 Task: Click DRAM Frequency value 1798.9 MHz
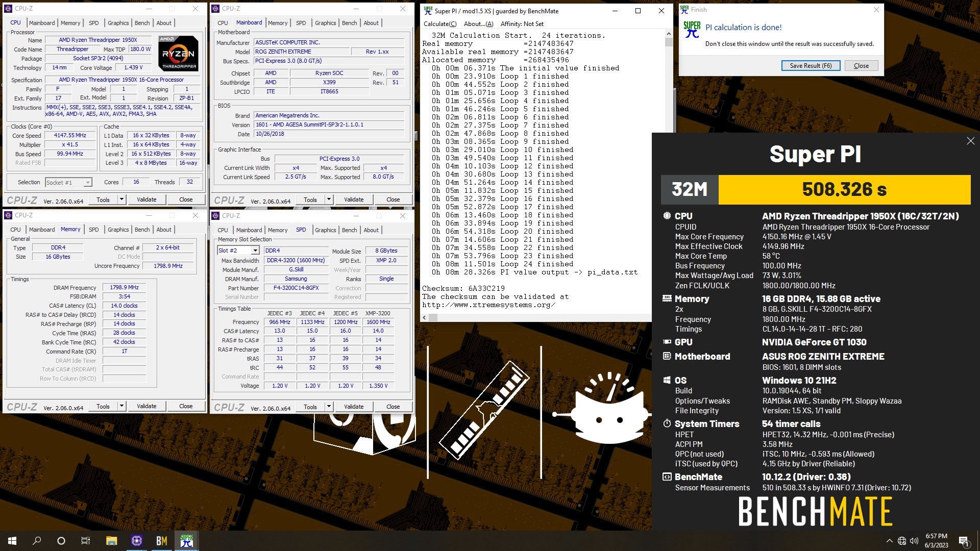click(x=124, y=287)
